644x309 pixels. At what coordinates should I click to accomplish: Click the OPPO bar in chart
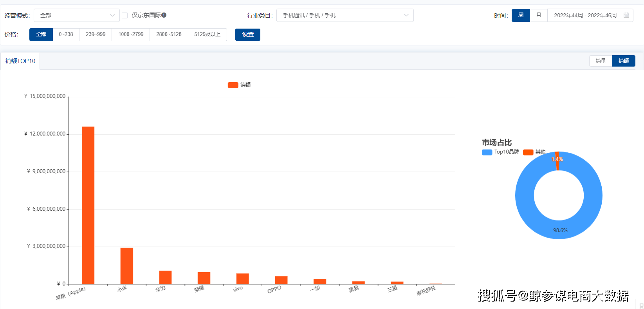[281, 280]
